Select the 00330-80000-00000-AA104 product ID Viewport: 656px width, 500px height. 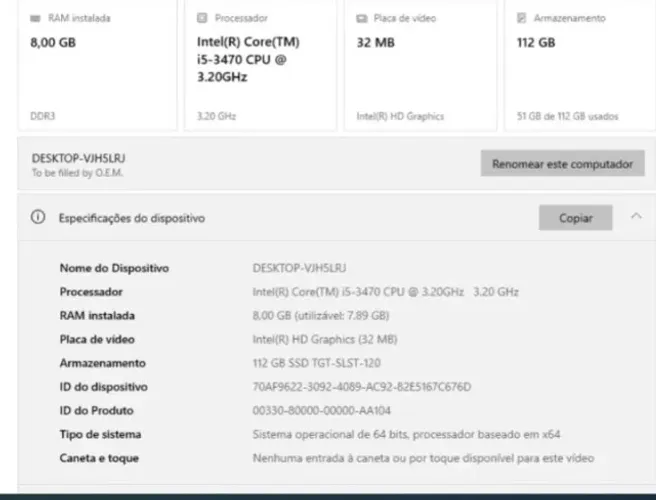tap(322, 410)
